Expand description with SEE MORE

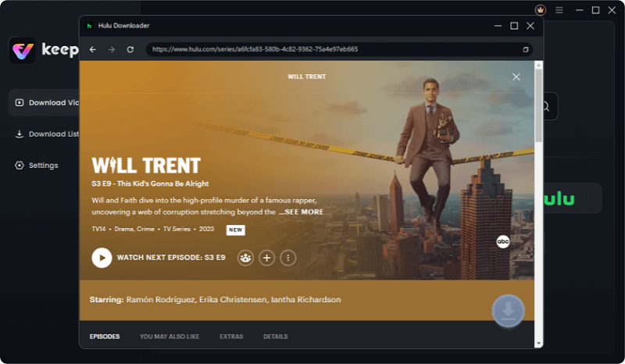tap(302, 212)
